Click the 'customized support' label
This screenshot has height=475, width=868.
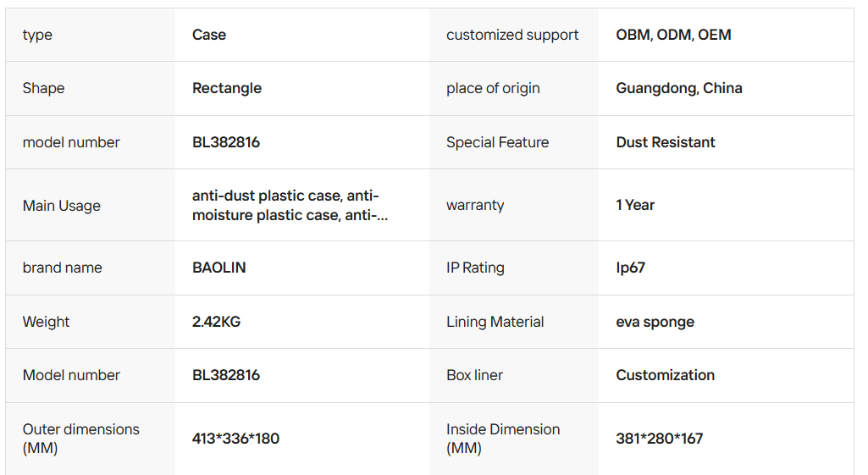coord(512,35)
